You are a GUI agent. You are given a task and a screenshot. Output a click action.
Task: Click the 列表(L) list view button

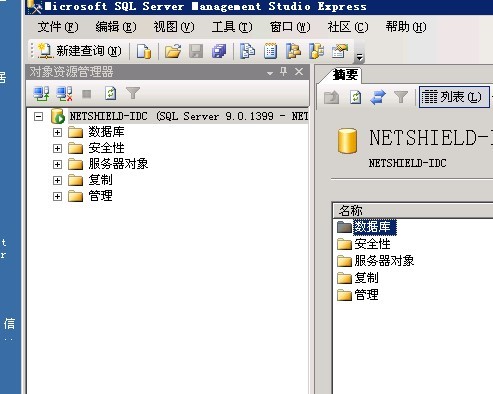pyautogui.click(x=454, y=97)
